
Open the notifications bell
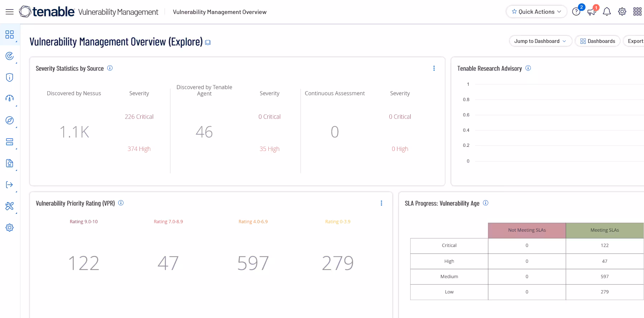[x=607, y=12]
